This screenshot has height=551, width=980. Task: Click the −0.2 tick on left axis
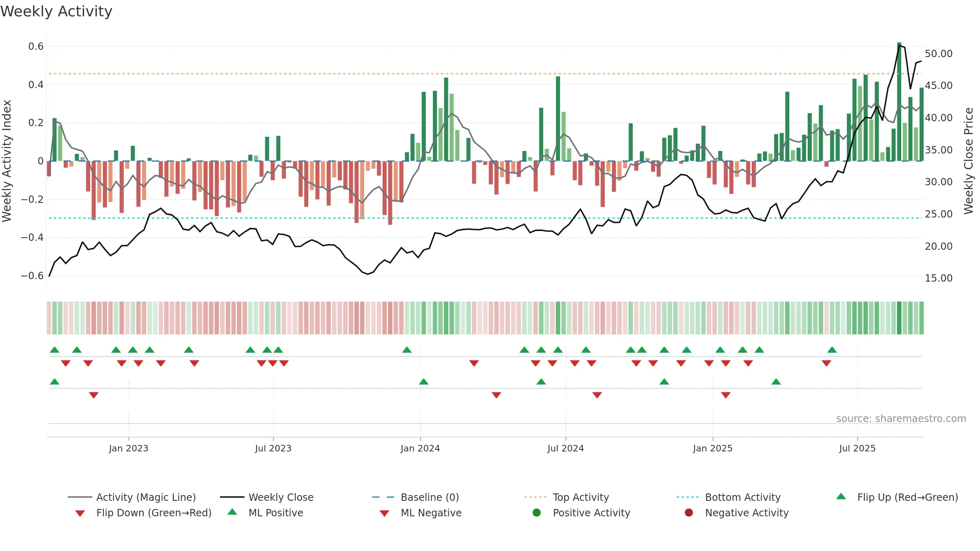[x=32, y=199]
